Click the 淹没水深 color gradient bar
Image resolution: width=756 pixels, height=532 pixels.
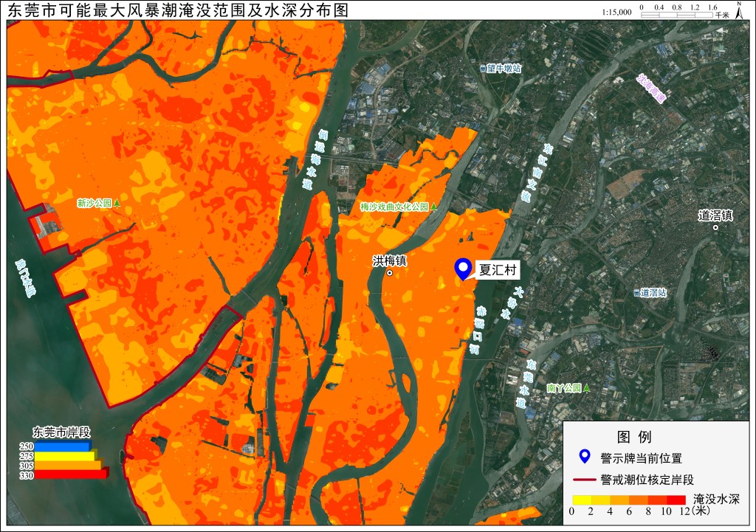pyautogui.click(x=629, y=500)
